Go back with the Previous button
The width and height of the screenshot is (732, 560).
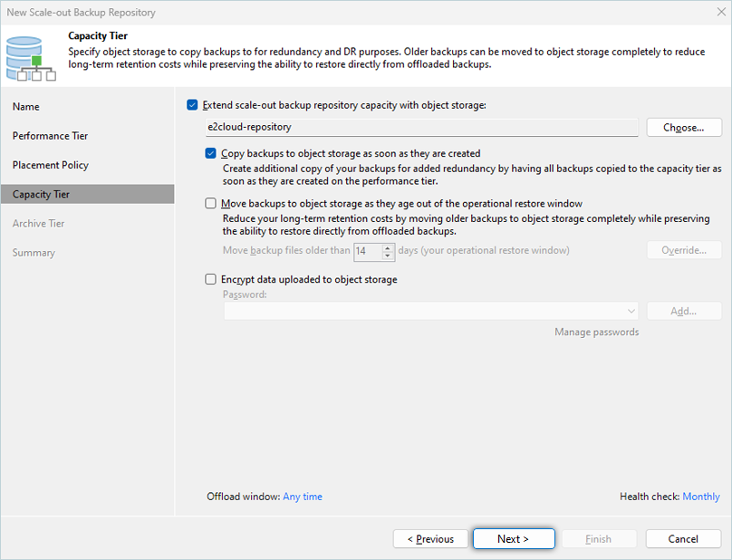[x=430, y=539]
